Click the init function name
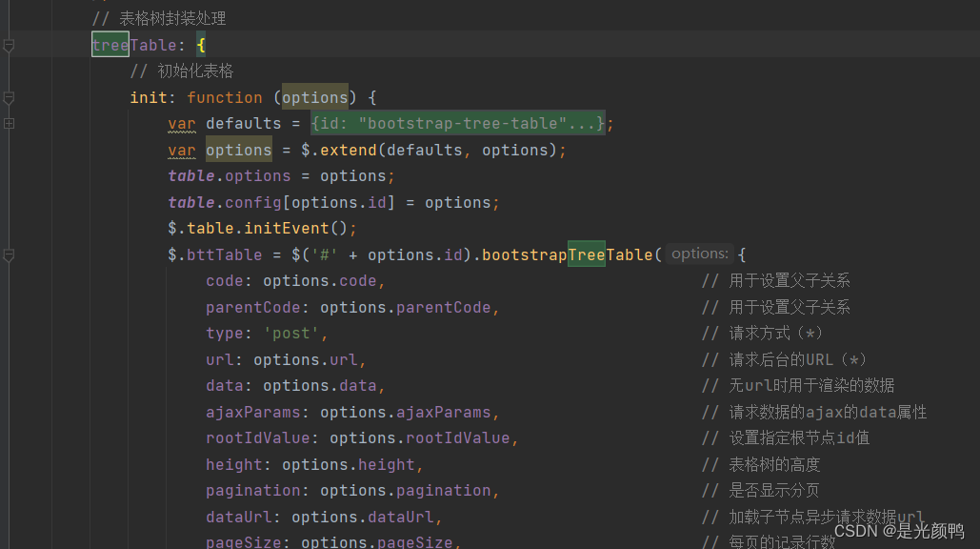The image size is (980, 549). pos(149,97)
